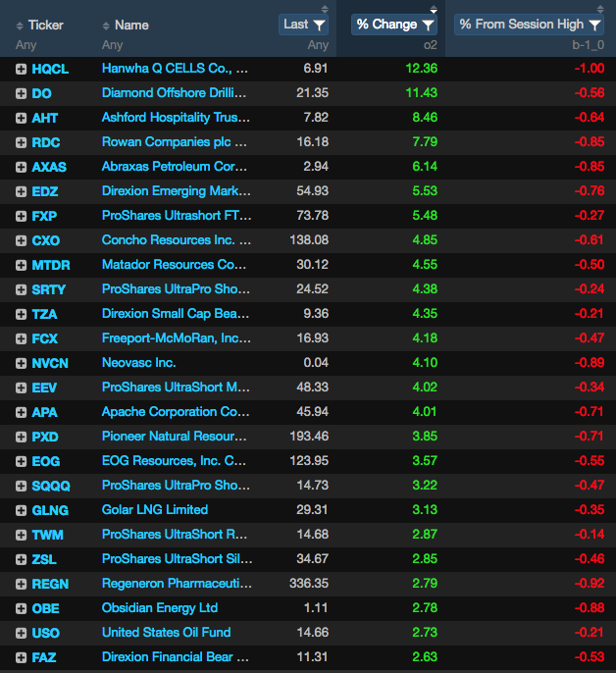Open Hanwha Q CELLS company link

coord(175,69)
